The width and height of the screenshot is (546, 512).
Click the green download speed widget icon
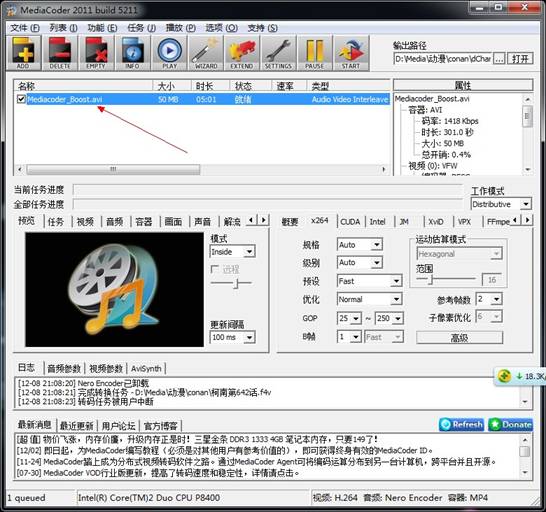coord(504,376)
